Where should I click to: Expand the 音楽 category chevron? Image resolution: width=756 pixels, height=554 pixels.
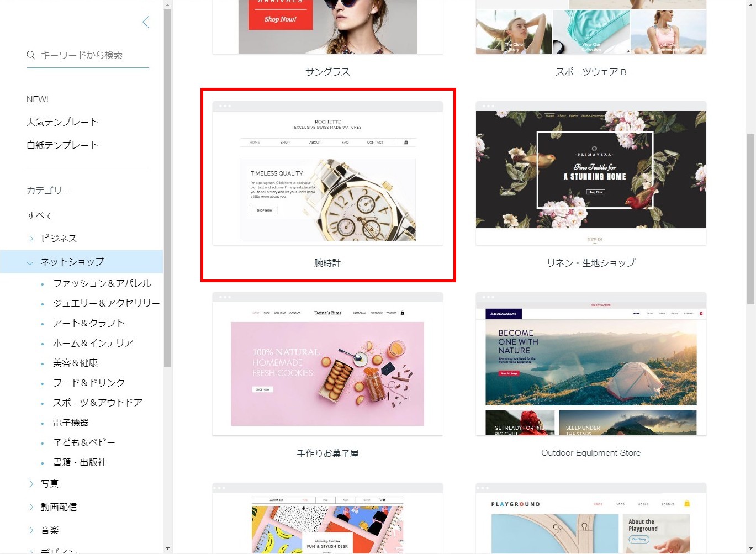click(x=31, y=530)
